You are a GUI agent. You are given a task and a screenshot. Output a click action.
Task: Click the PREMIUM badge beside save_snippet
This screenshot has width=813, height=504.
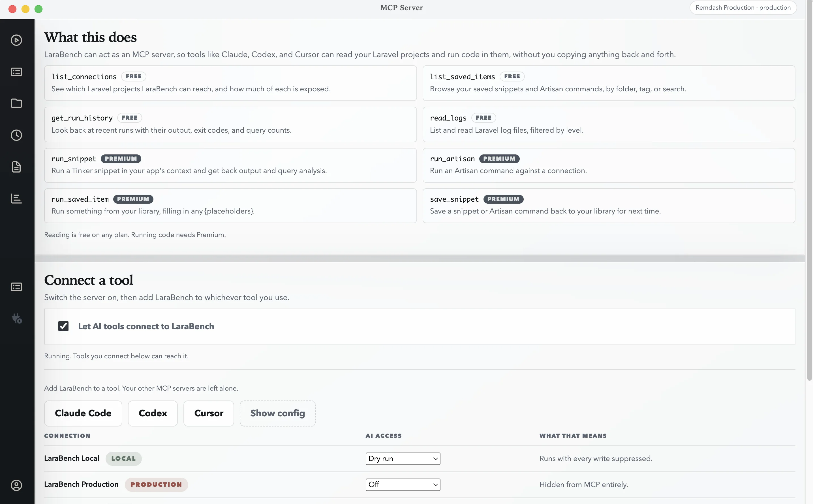coord(503,199)
